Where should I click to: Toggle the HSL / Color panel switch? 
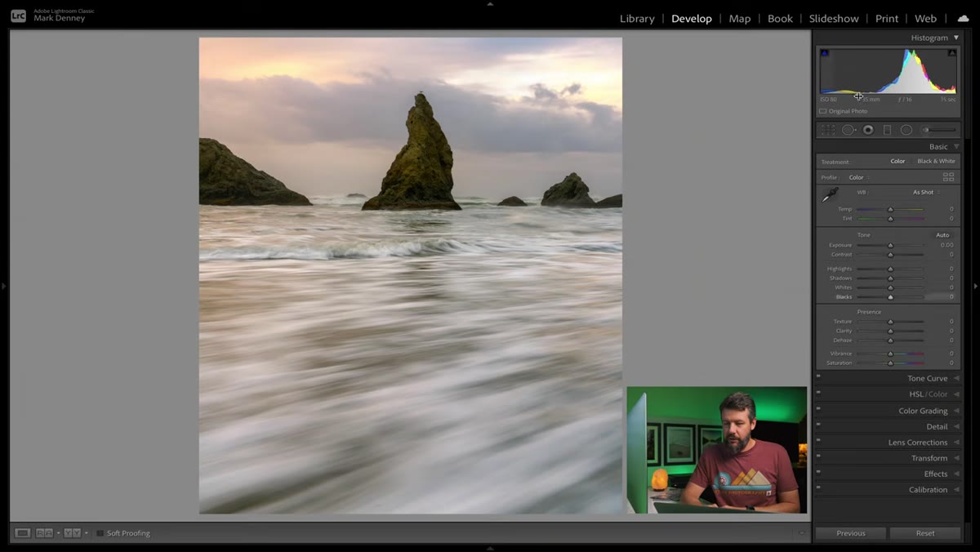[x=818, y=392]
